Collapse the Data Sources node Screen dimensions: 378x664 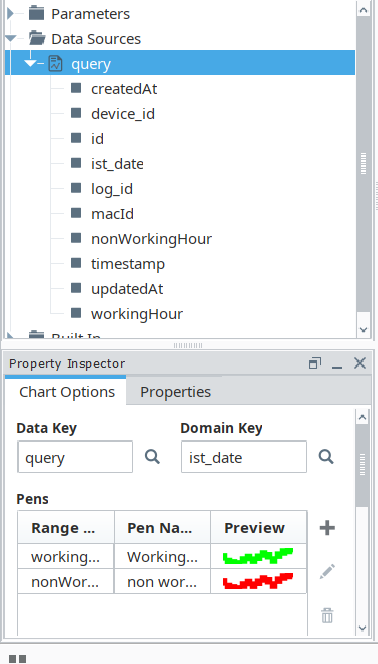[11, 39]
